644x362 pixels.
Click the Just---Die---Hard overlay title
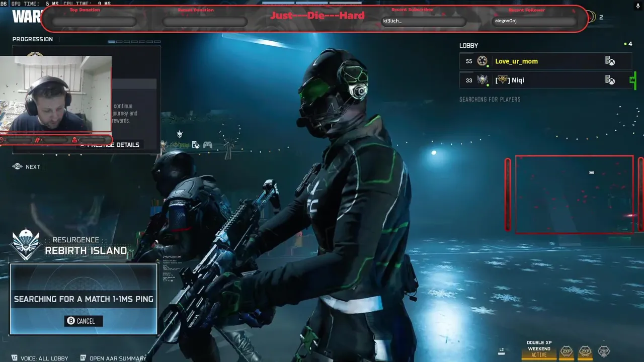coord(317,16)
